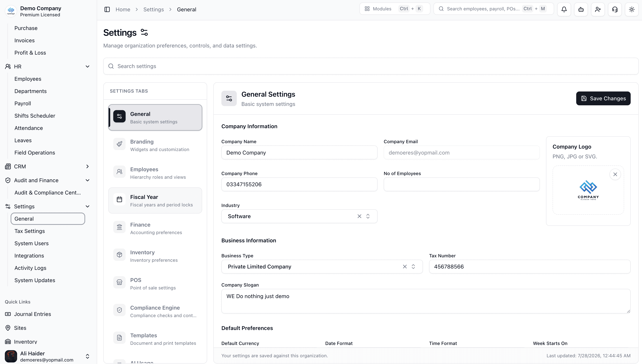Screen dimensions: 642x364
Task: Click the uploaded company logo image
Action: pos(588,190)
